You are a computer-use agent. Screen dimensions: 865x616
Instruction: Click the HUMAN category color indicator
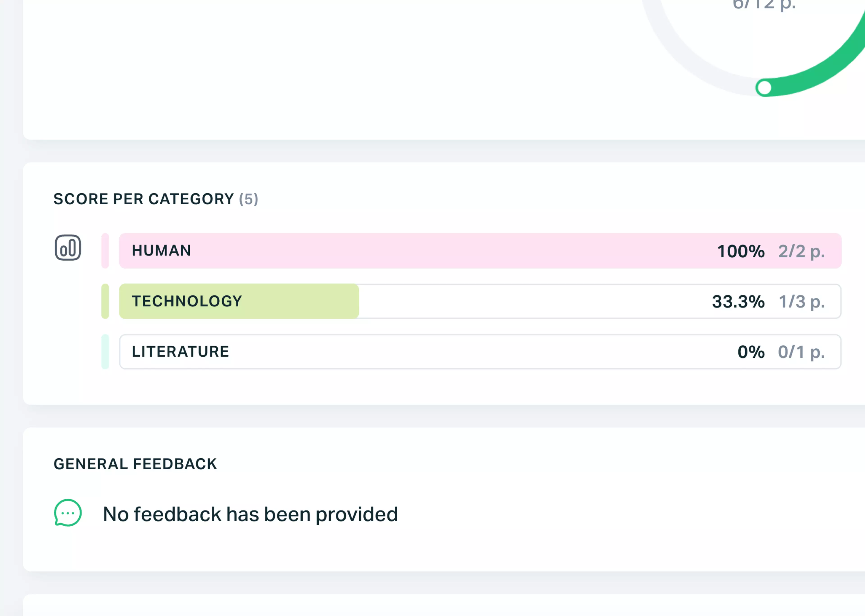105,250
